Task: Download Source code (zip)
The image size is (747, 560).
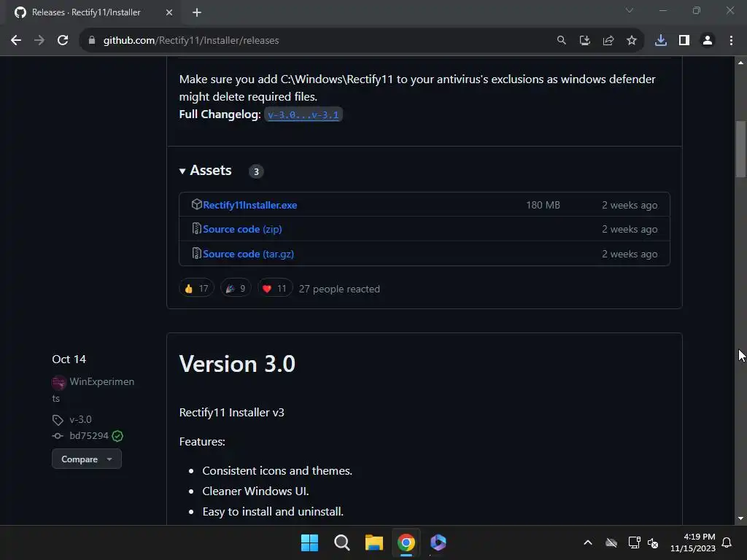Action: [x=242, y=229]
